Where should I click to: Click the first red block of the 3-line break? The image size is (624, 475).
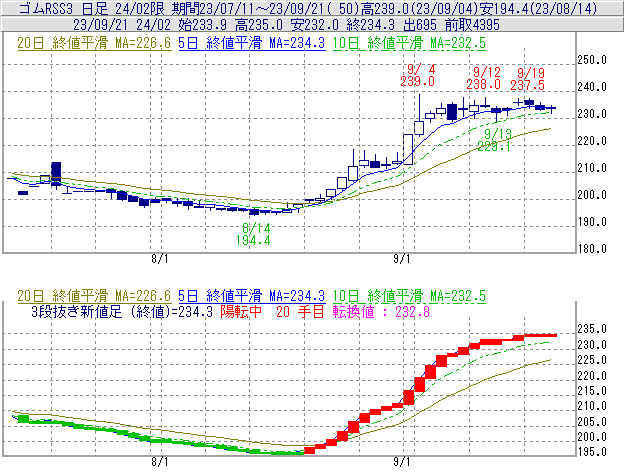(309, 450)
